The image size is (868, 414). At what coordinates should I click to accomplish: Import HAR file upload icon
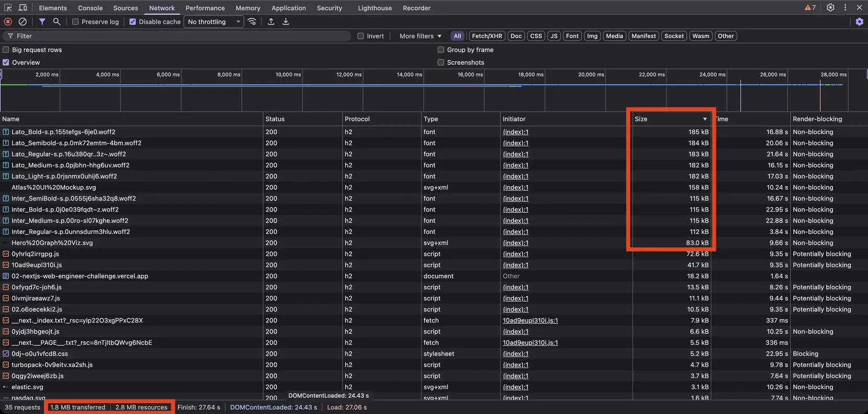pyautogui.click(x=271, y=21)
